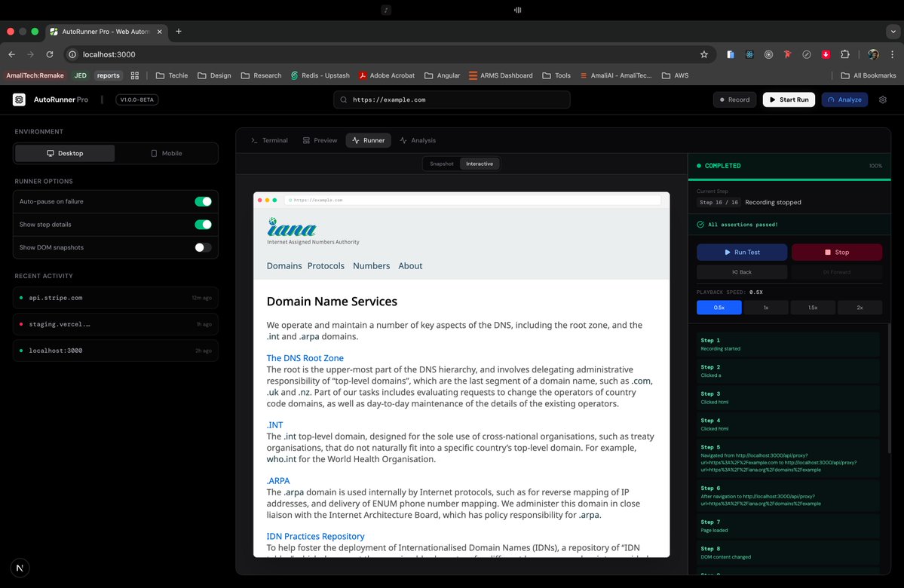Click the AutoRunner Pro logo icon
Screen dimensions: 904x588
tap(19, 99)
